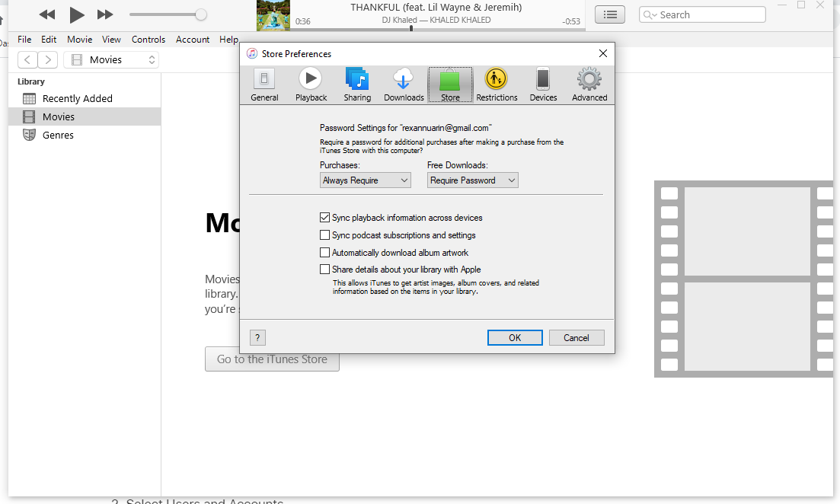Click the help question mark button
840x504 pixels.
[x=257, y=338]
